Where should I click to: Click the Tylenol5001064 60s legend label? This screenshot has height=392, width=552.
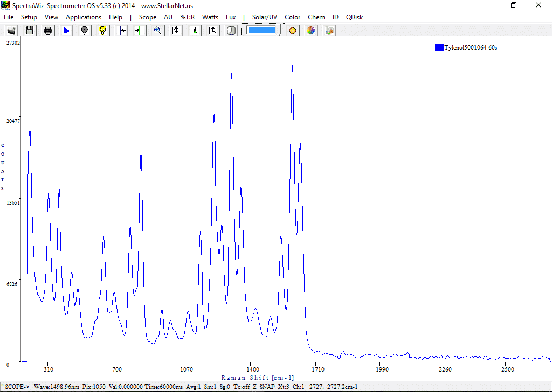click(x=471, y=47)
